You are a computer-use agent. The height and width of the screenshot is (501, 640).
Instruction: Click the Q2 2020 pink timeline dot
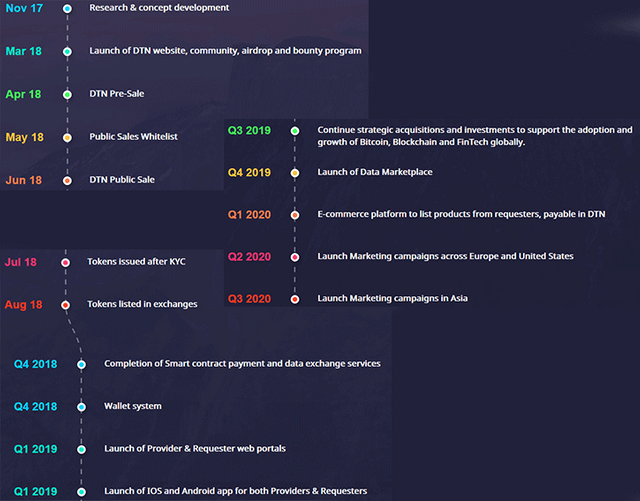295,257
